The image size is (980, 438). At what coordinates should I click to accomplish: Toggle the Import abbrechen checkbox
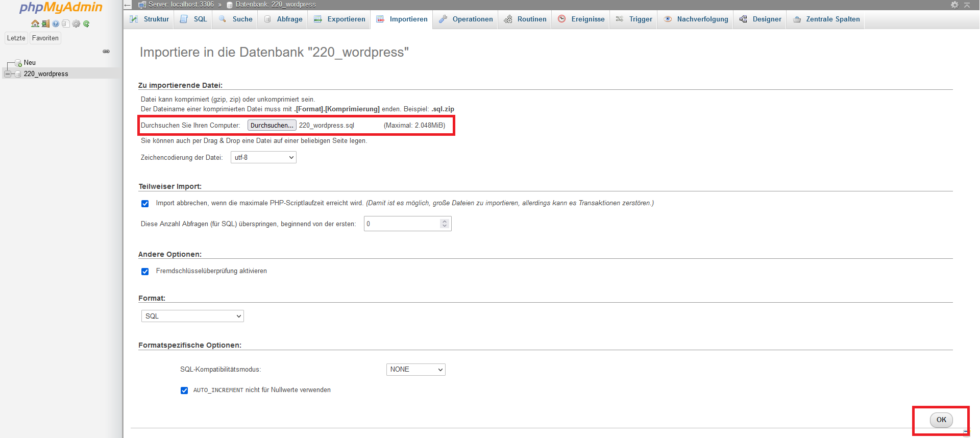pyautogui.click(x=145, y=204)
